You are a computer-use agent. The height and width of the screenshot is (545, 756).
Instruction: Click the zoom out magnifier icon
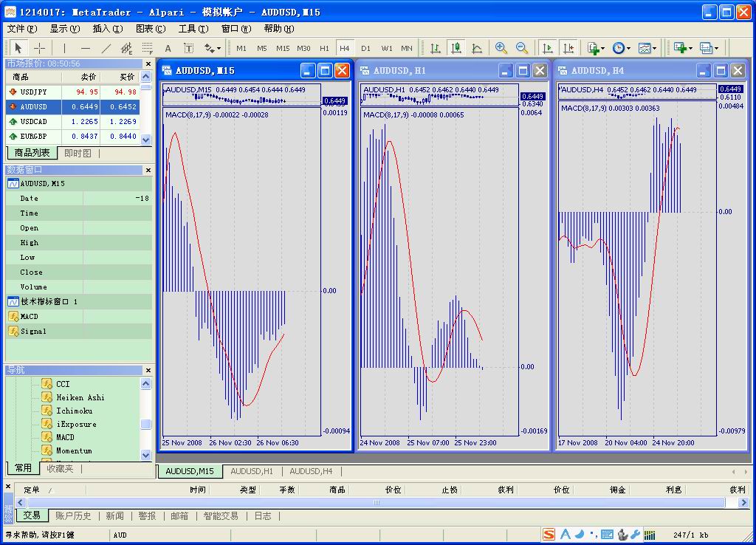(x=522, y=48)
